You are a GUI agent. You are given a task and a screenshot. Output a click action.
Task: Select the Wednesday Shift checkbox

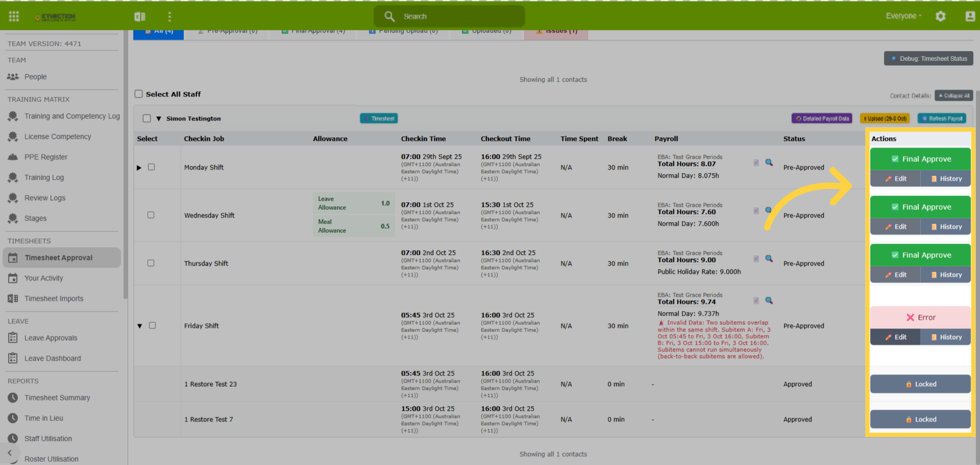click(x=151, y=215)
